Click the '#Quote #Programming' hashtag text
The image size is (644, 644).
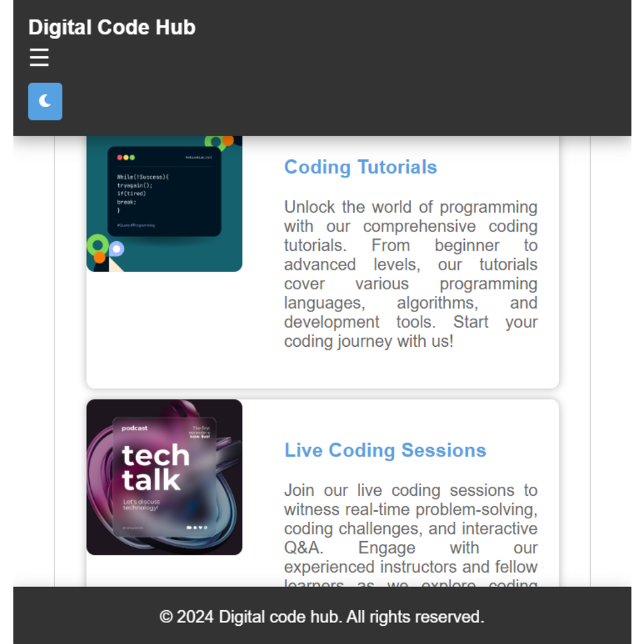pos(136,225)
